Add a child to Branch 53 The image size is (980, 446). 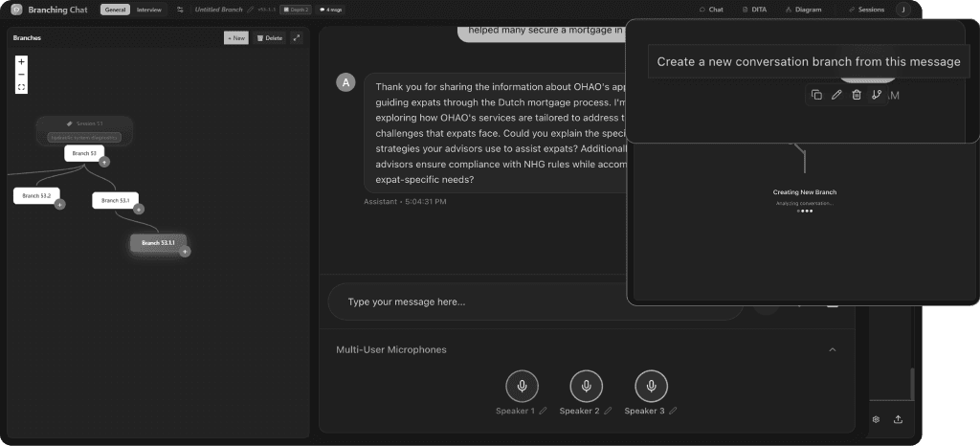104,162
